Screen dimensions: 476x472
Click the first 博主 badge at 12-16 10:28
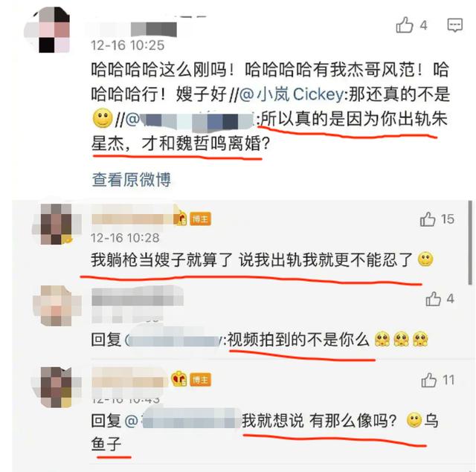(200, 219)
